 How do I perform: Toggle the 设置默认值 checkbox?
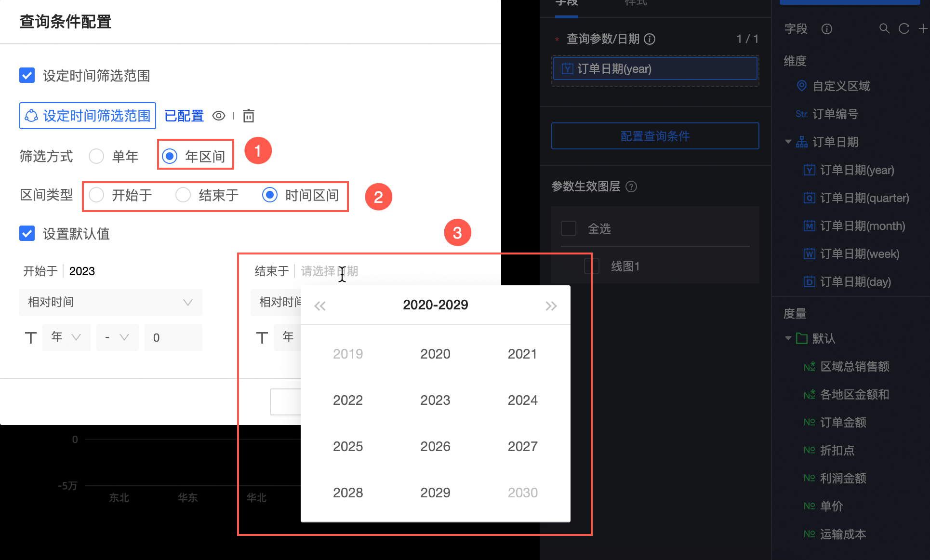tap(27, 234)
